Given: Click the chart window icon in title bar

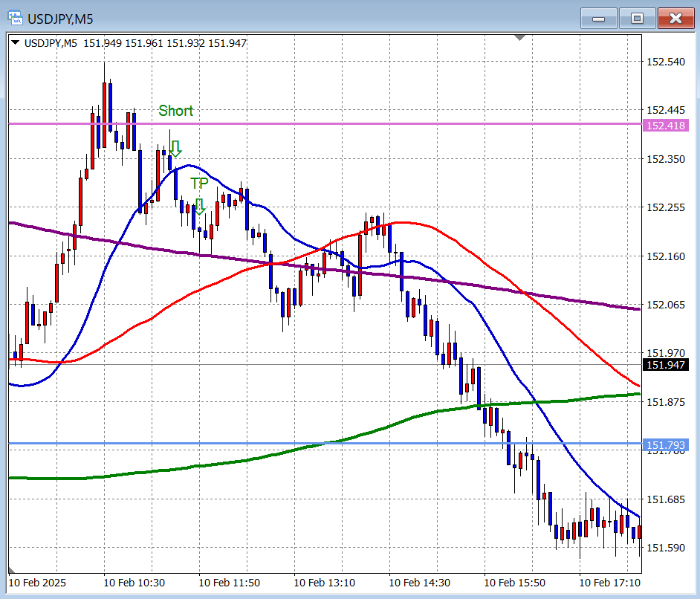Looking at the screenshot, I should [x=15, y=17].
